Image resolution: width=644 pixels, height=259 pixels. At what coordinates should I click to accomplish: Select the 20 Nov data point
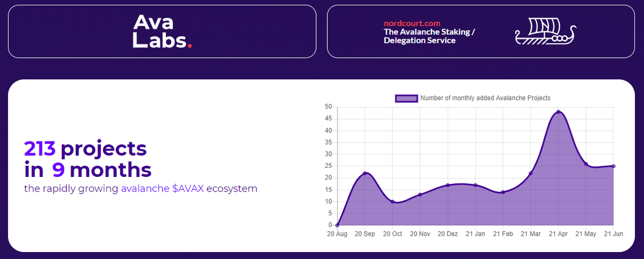(x=420, y=195)
